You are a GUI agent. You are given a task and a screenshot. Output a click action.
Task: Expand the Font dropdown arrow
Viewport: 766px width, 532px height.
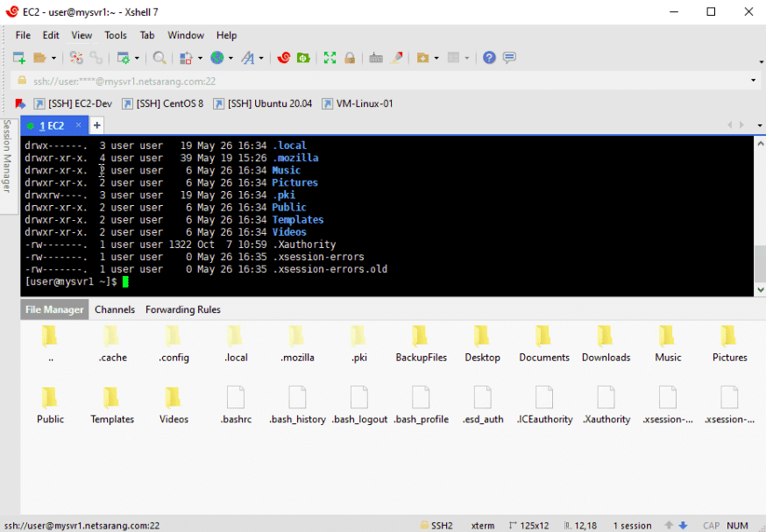[261, 58]
